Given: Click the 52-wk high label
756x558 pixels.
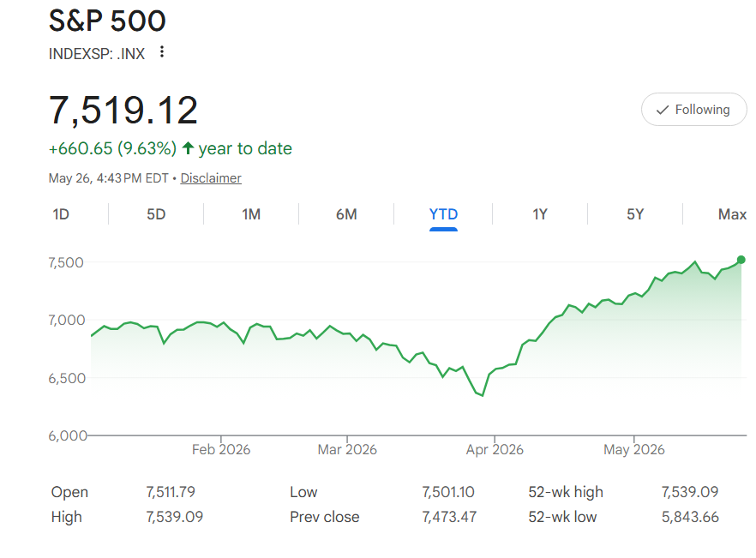Looking at the screenshot, I should tap(566, 492).
